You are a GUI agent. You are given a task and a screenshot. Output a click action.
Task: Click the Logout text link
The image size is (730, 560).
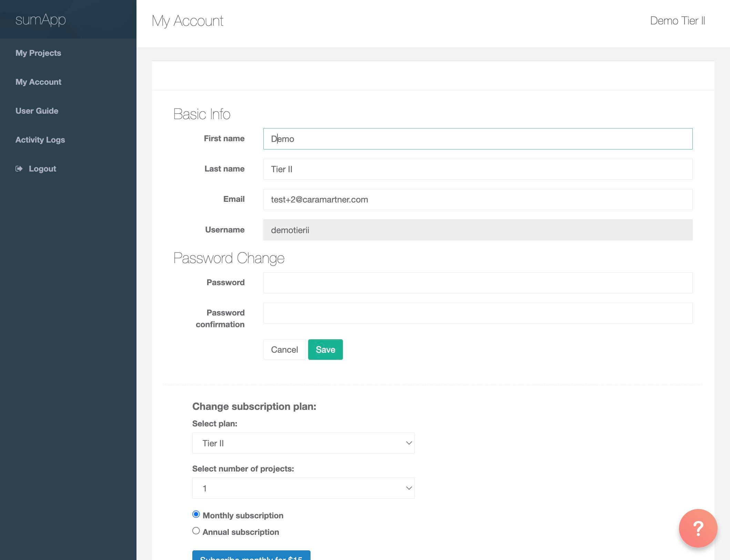point(42,169)
